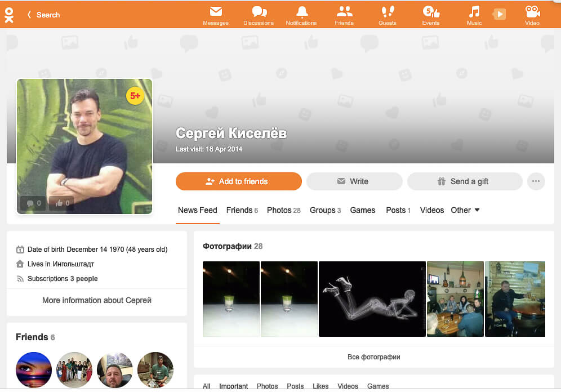The width and height of the screenshot is (561, 392).
Task: Open Messages envelope icon
Action: [215, 12]
